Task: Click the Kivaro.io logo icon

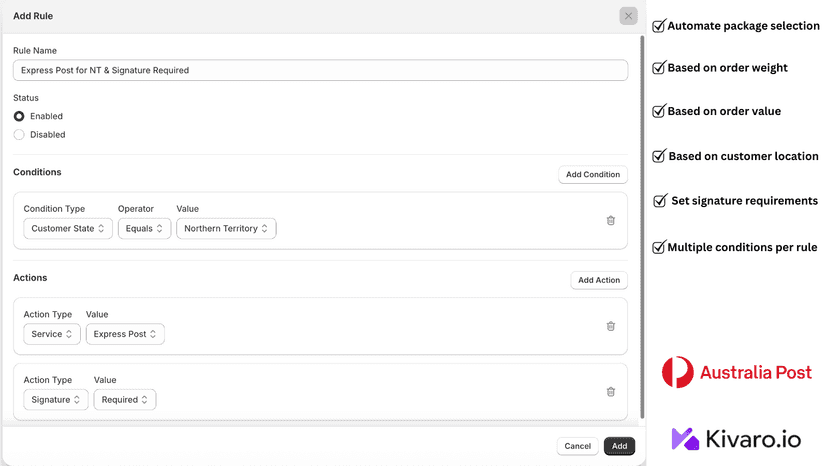Action: tap(685, 439)
